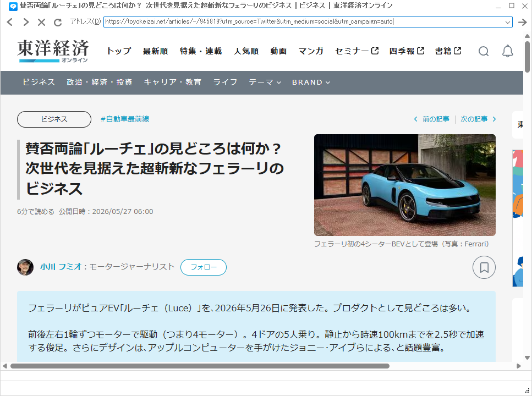Open the 四季報 external link
532x396 pixels.
click(x=407, y=51)
